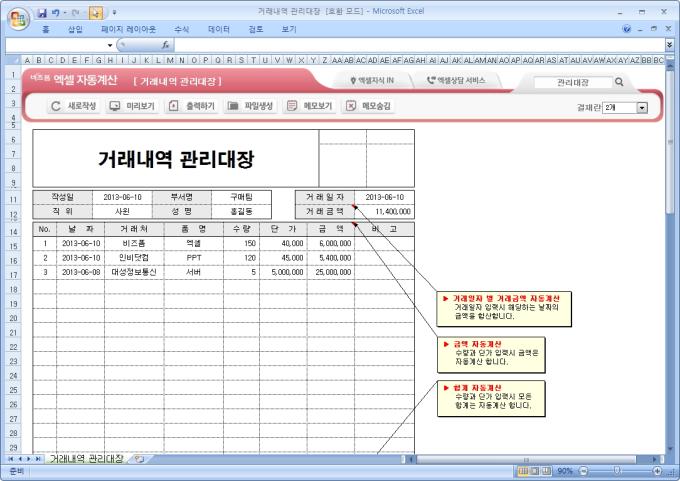Expand the formula bar
Viewport: 680px width, 481px height.
[669, 45]
